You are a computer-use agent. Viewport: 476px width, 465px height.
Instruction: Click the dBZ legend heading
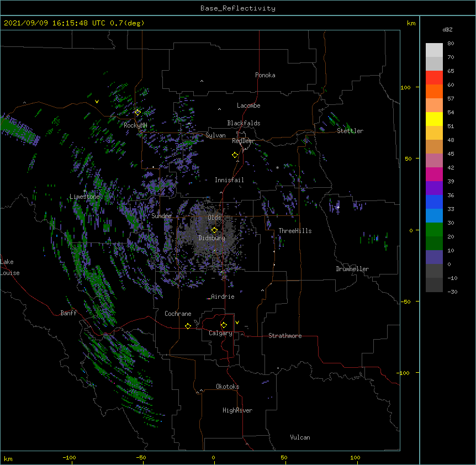pos(447,29)
